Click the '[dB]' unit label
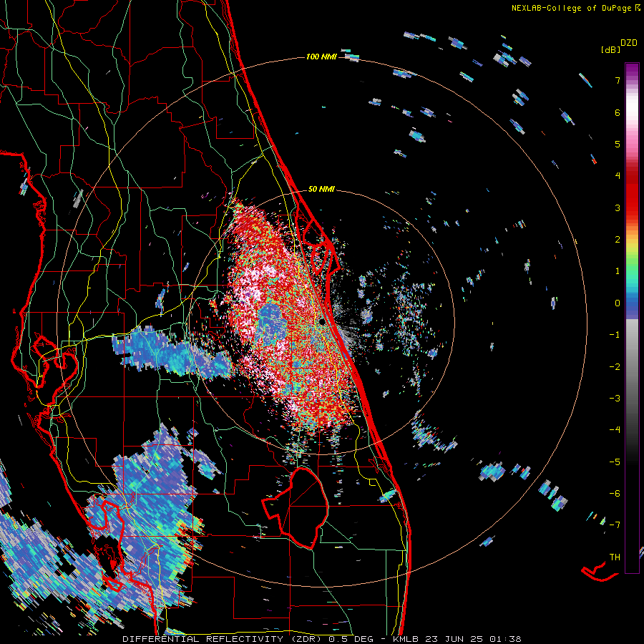Image resolution: width=644 pixels, height=644 pixels. click(610, 49)
